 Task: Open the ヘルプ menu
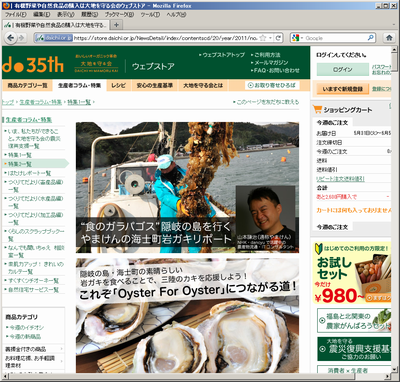point(176,15)
